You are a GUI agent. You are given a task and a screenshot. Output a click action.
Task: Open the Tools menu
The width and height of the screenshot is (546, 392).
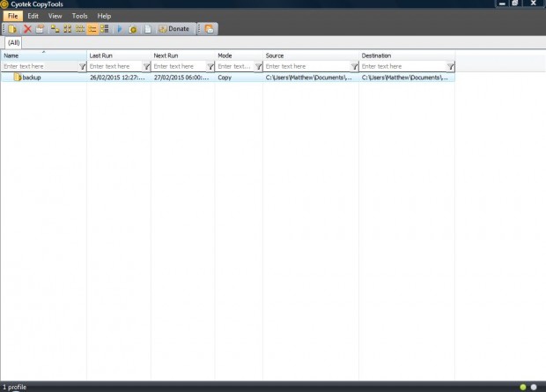click(x=80, y=16)
